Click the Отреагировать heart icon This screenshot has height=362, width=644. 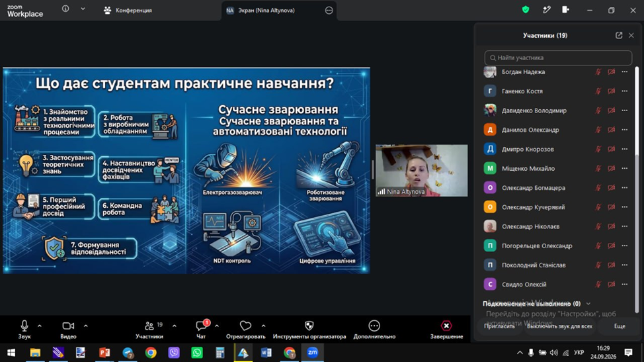click(x=245, y=326)
